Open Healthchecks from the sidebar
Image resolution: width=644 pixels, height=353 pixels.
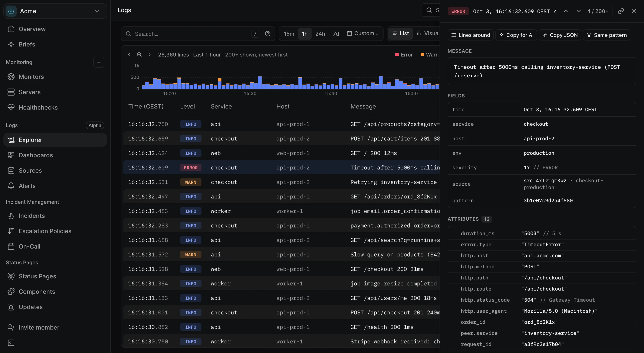(x=55, y=107)
